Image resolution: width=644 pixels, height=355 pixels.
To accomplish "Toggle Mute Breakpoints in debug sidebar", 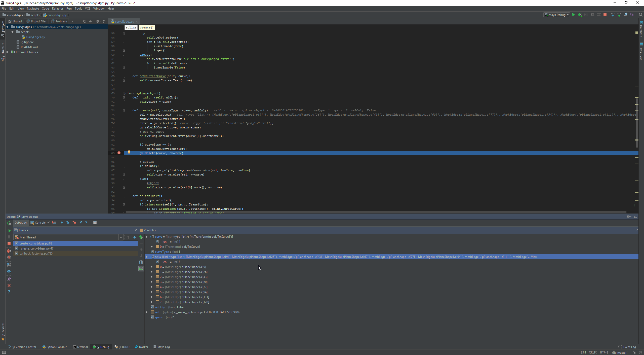I will click(x=9, y=257).
